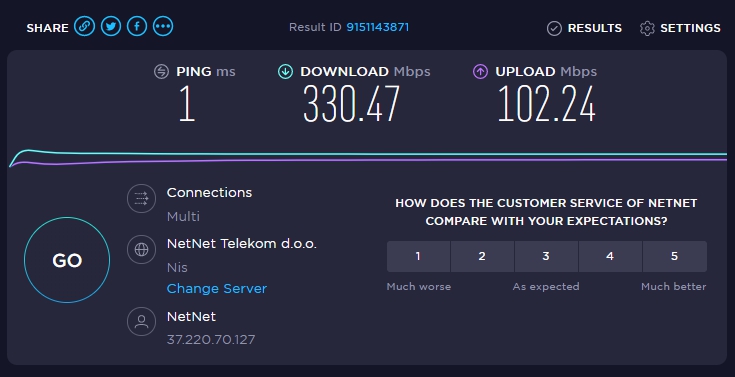This screenshot has height=377, width=735.
Task: Click the globe server icon
Action: [141, 249]
